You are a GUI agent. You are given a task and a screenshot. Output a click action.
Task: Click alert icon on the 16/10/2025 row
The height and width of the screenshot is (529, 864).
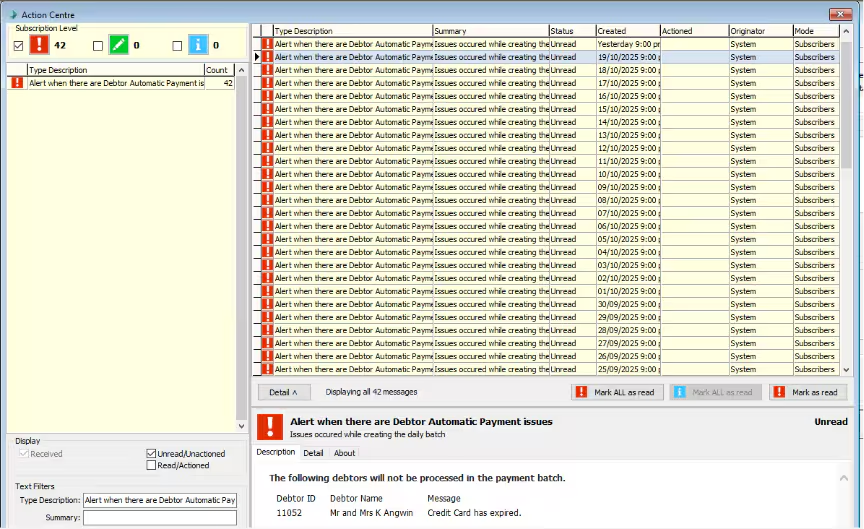pyautogui.click(x=267, y=96)
